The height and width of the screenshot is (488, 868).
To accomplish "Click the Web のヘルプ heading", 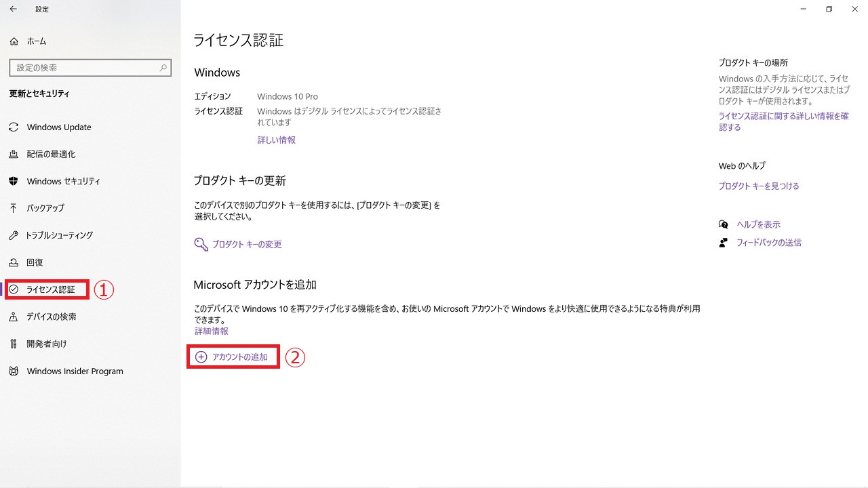I will click(x=742, y=166).
